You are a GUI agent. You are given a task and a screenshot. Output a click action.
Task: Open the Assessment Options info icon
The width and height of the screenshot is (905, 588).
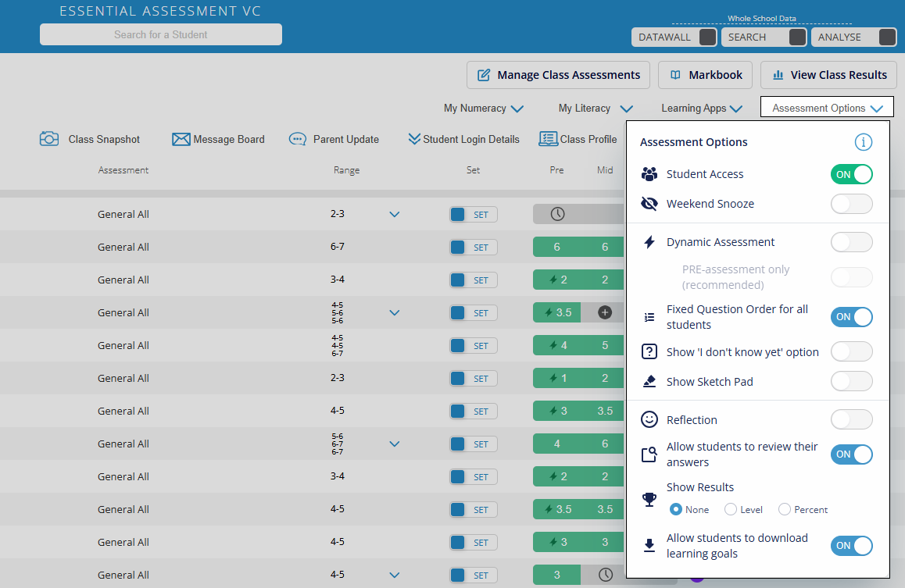(x=863, y=142)
